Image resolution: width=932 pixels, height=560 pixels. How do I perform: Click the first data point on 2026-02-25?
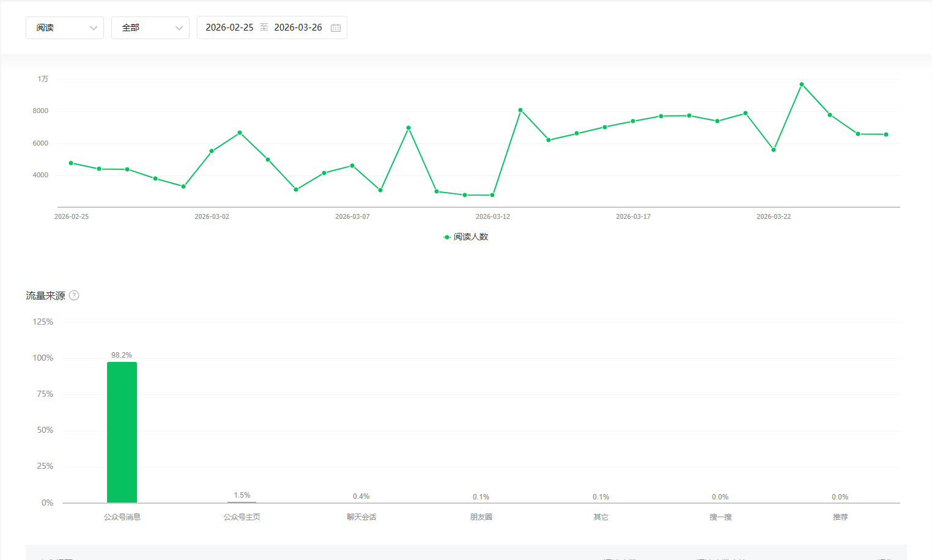point(71,163)
